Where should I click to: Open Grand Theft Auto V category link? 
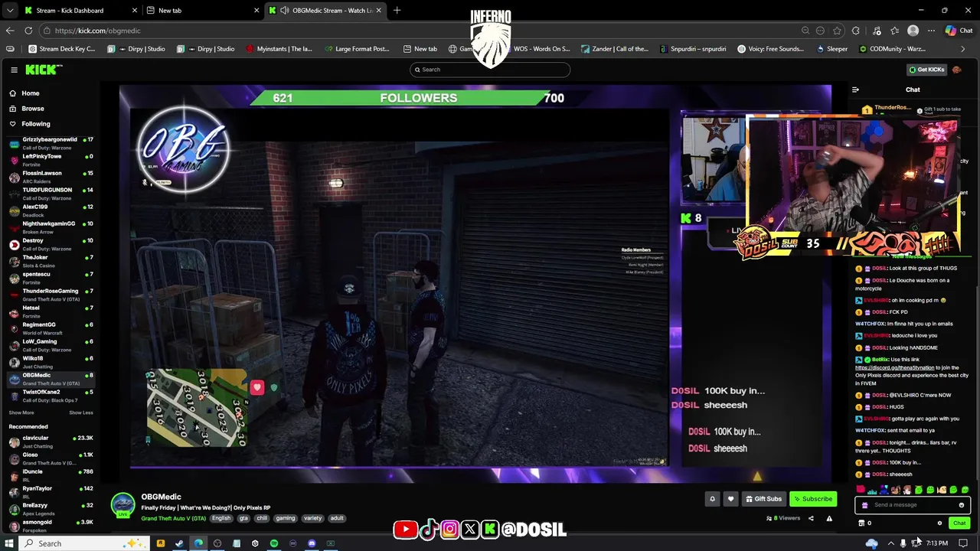pyautogui.click(x=173, y=518)
